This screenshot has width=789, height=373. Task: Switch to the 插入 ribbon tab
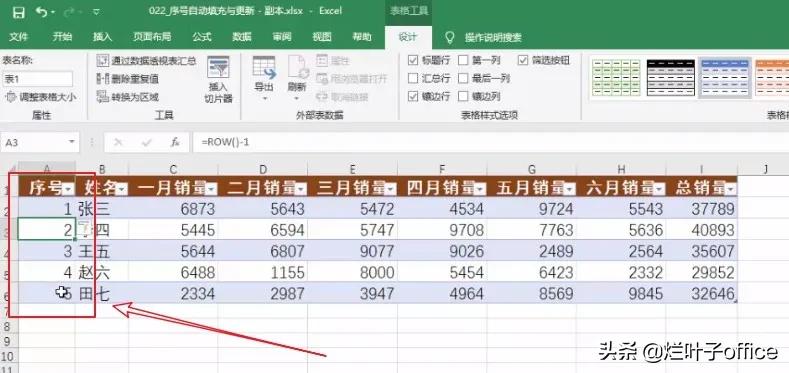103,37
